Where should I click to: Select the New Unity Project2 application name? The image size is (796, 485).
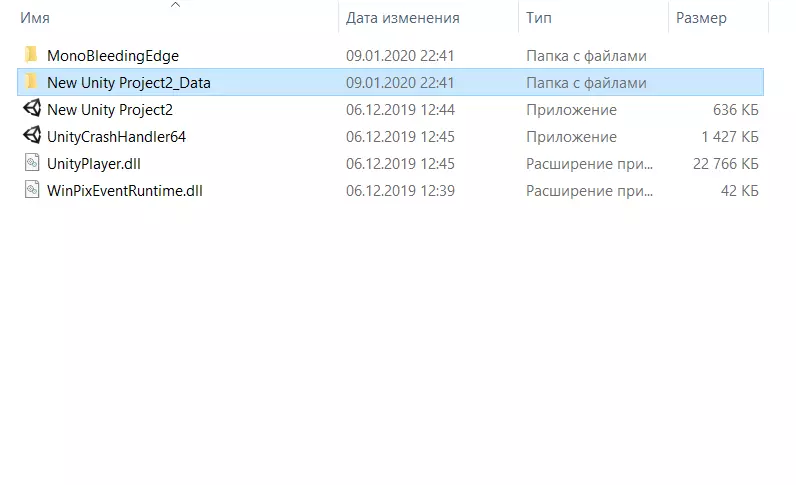pyautogui.click(x=110, y=110)
